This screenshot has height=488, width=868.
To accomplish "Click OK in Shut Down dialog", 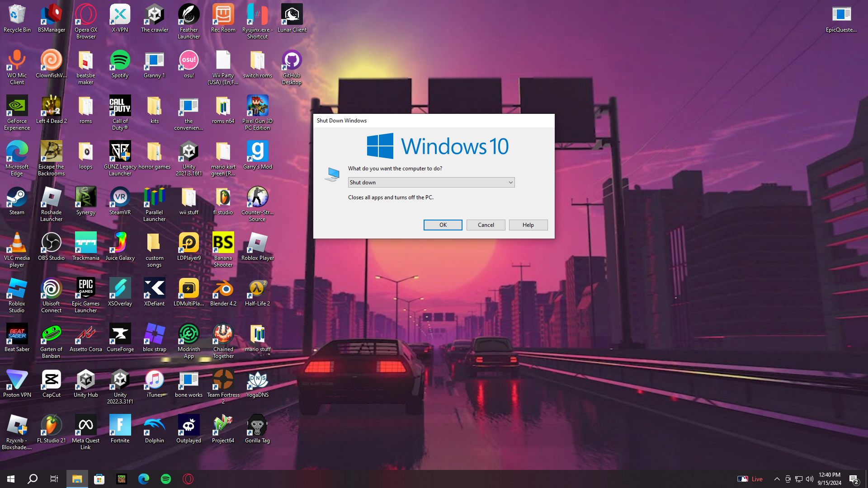I will pyautogui.click(x=443, y=225).
